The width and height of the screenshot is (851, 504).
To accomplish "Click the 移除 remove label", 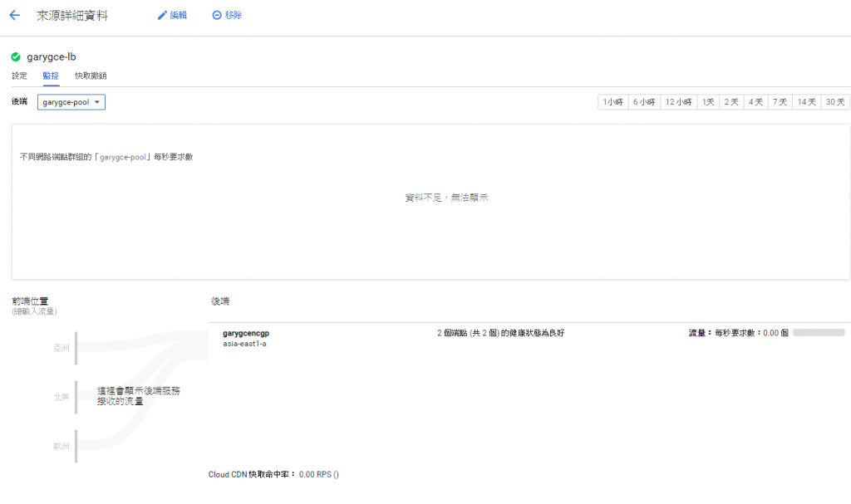I will point(233,15).
